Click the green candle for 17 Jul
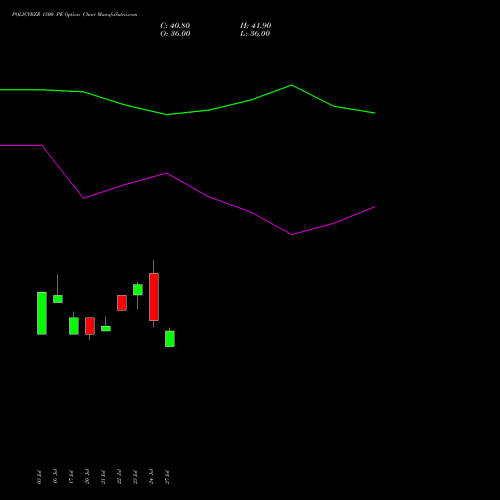The width and height of the screenshot is (500, 500). 74,326
